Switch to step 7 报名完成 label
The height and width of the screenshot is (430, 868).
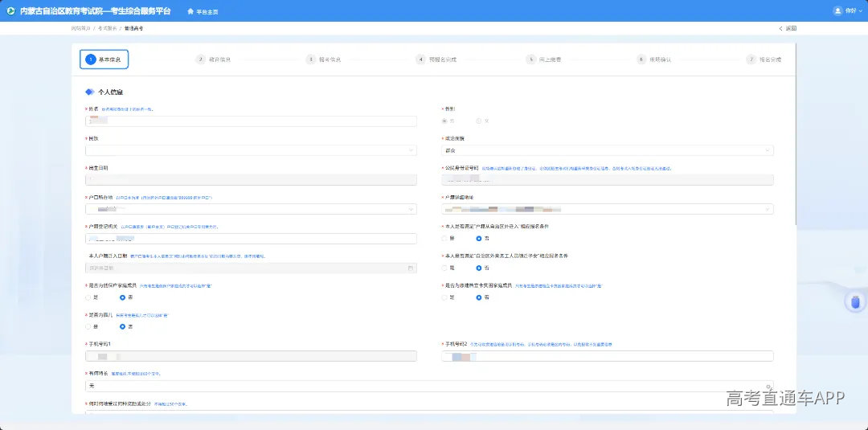tap(771, 59)
